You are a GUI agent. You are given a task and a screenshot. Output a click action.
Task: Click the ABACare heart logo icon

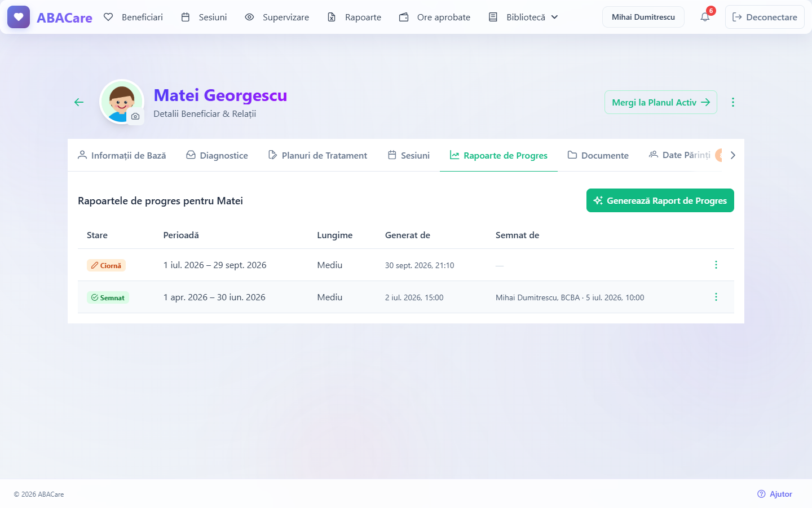pos(19,17)
